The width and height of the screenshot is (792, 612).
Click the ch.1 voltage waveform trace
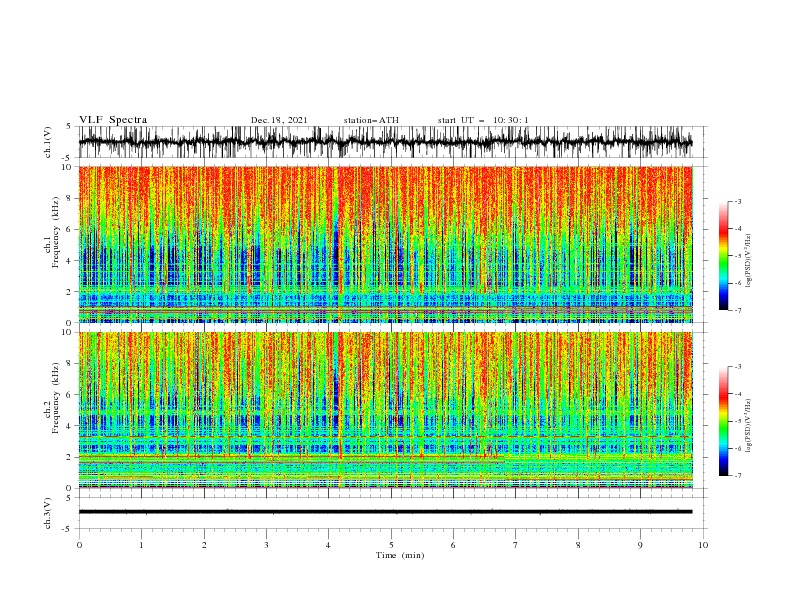[385, 142]
